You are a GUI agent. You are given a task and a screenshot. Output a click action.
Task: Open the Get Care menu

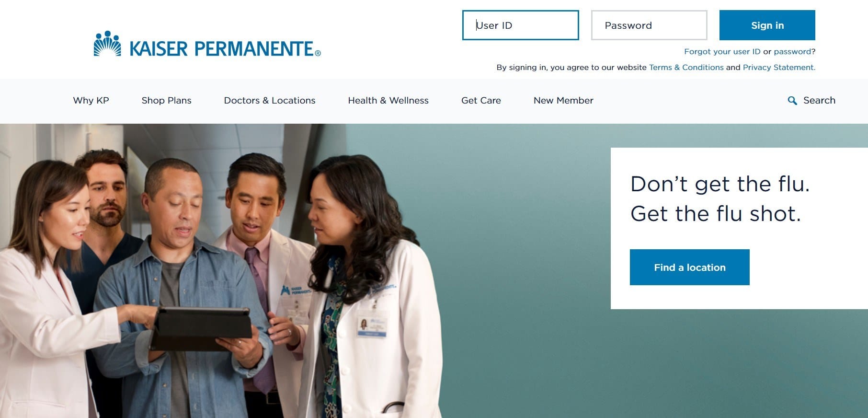tap(481, 100)
